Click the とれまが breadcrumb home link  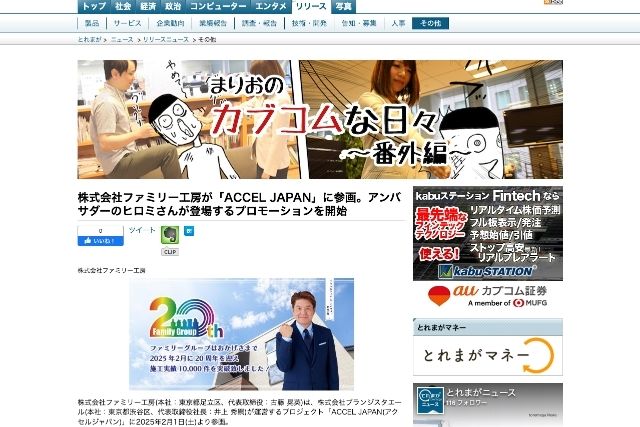[x=91, y=39]
